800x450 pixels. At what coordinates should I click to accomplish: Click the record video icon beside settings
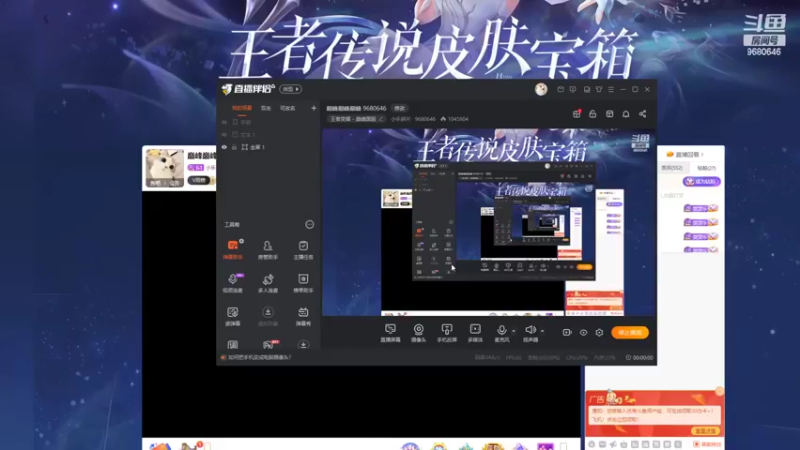pos(567,333)
